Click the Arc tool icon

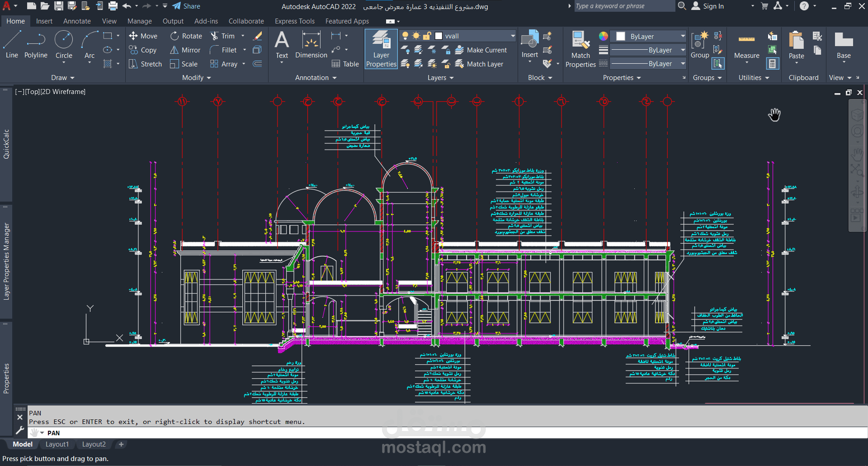pos(90,41)
